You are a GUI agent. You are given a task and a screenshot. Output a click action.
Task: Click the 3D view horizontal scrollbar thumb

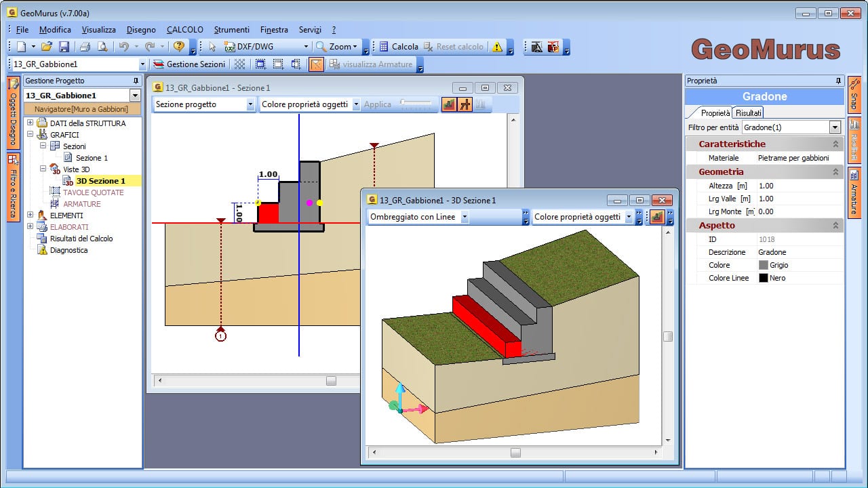click(x=515, y=452)
